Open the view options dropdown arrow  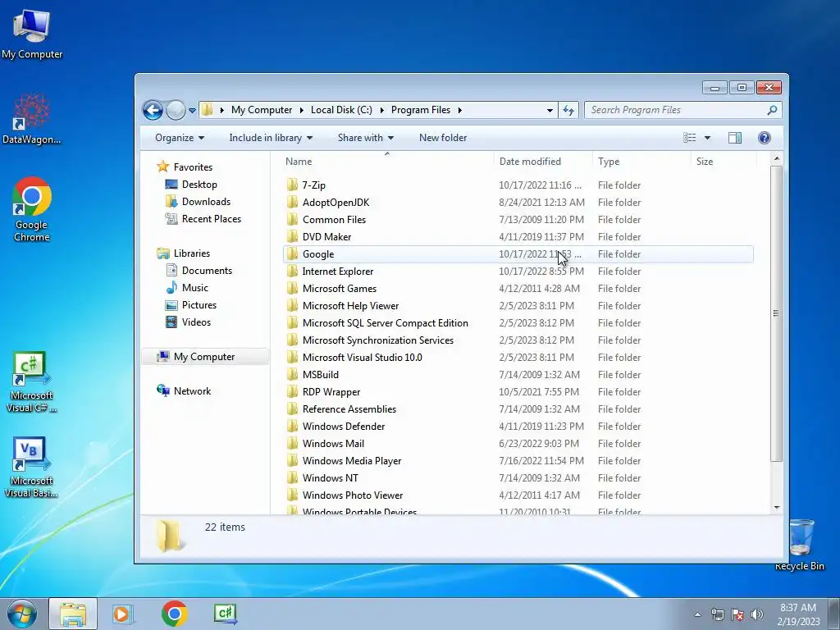tap(707, 138)
